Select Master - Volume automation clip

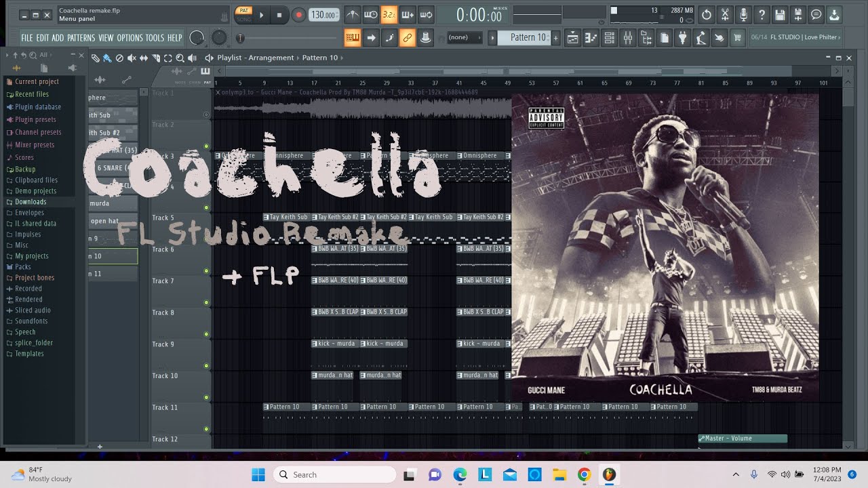(743, 439)
